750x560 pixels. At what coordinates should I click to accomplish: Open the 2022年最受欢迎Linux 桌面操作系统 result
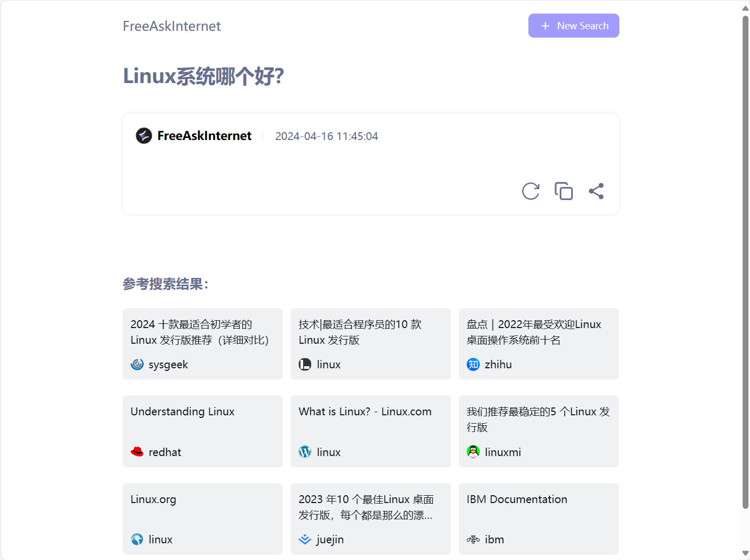(538, 343)
